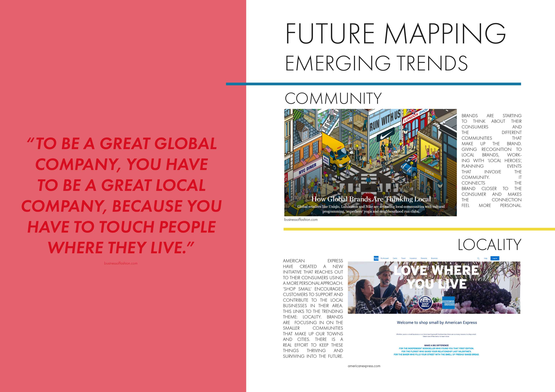Click the LOCALITY heading
The image size is (555, 392).
pos(490,245)
